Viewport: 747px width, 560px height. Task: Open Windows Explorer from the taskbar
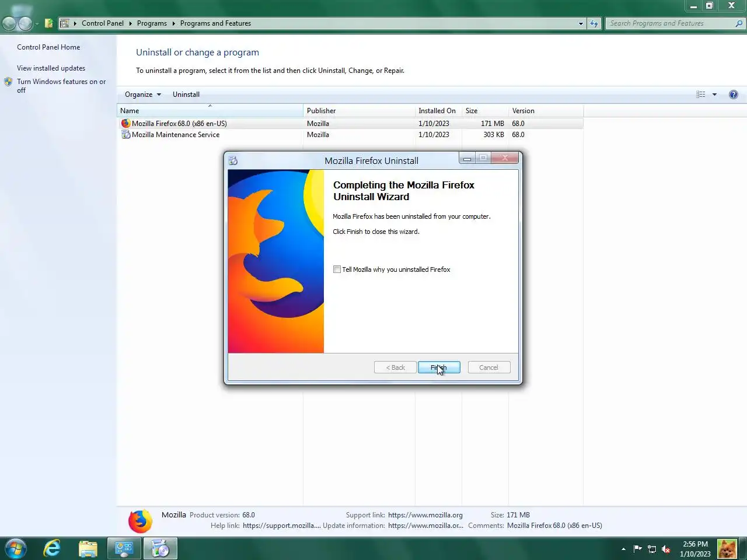tap(88, 549)
